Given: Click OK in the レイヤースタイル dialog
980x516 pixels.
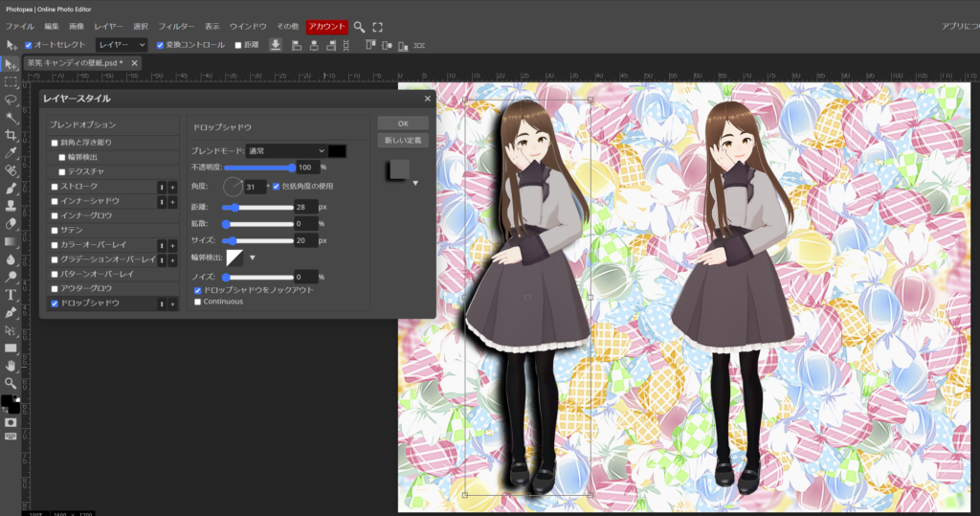Looking at the screenshot, I should click(x=403, y=123).
